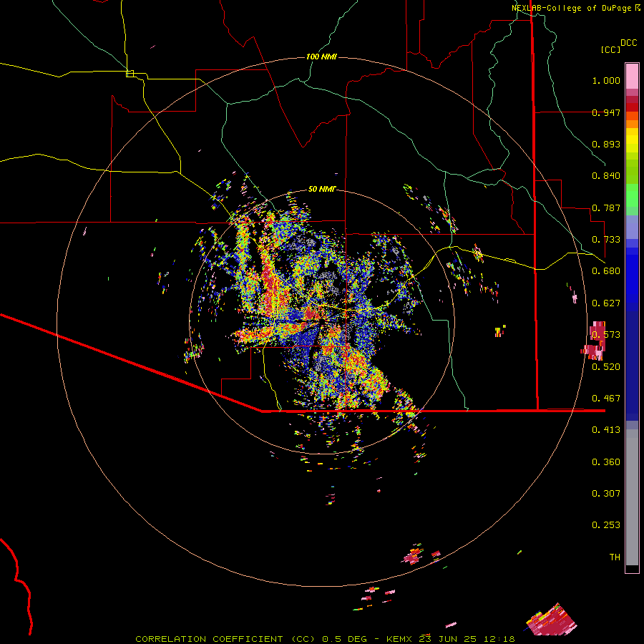Pick the light pink swatch atop color bar
The width and height of the screenshot is (644, 644).
632,76
